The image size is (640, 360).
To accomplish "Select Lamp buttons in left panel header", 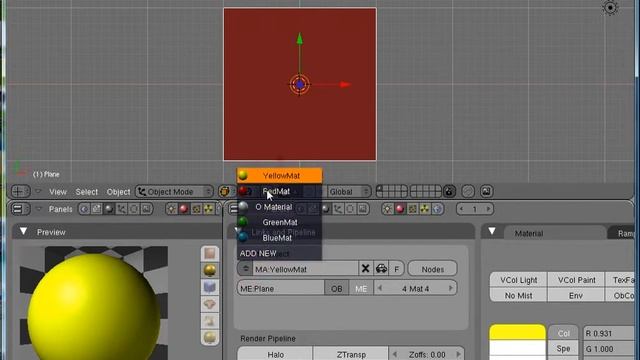I will coord(171,209).
